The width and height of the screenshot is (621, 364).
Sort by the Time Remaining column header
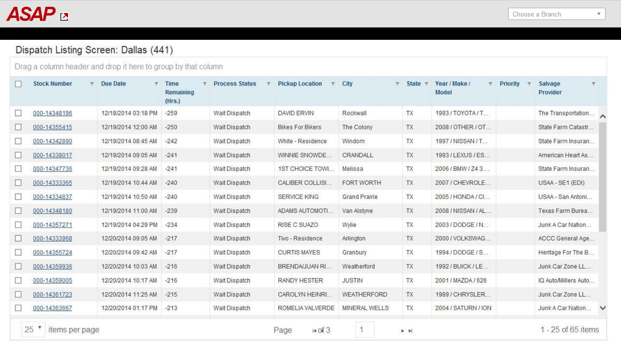click(x=179, y=92)
